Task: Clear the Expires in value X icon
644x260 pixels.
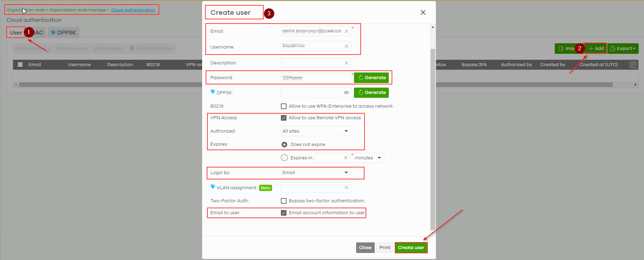Action: point(346,158)
